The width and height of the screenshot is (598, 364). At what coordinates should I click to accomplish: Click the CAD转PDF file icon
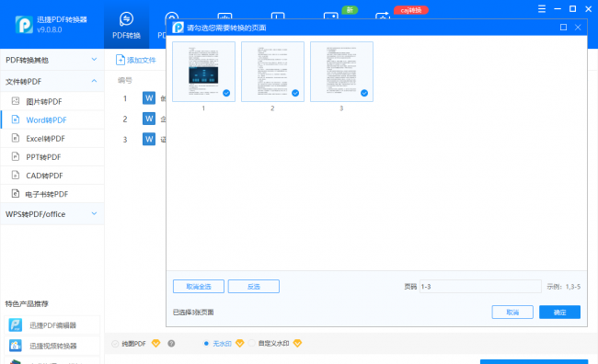point(16,176)
